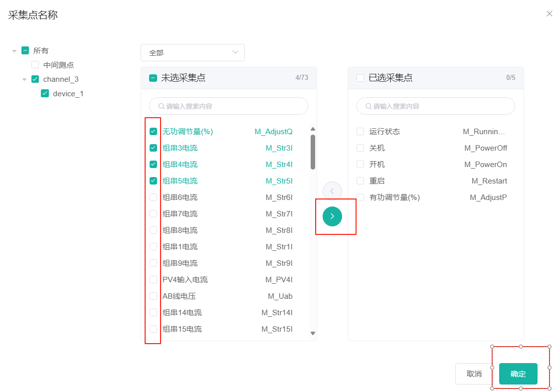Check the 中间测点 tree item

[35, 65]
